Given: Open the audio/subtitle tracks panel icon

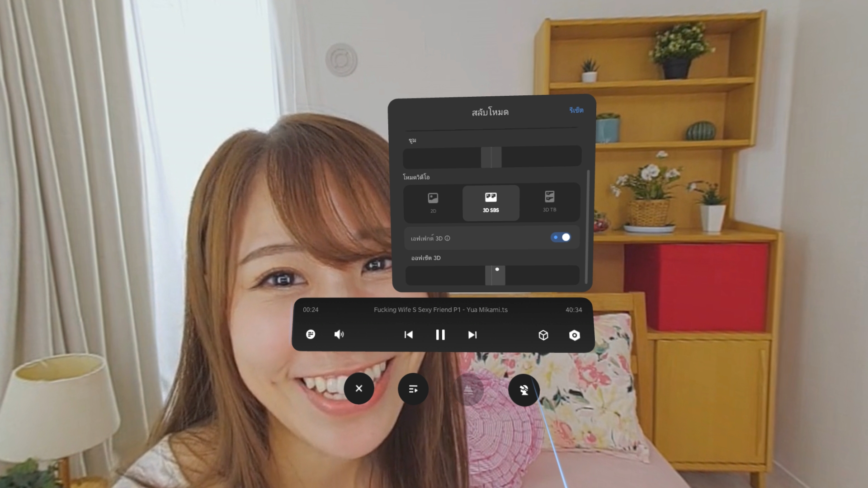Looking at the screenshot, I should point(310,335).
